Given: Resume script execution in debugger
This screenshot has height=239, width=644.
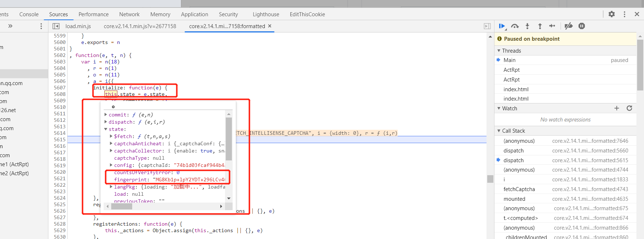Looking at the screenshot, I should click(502, 26).
